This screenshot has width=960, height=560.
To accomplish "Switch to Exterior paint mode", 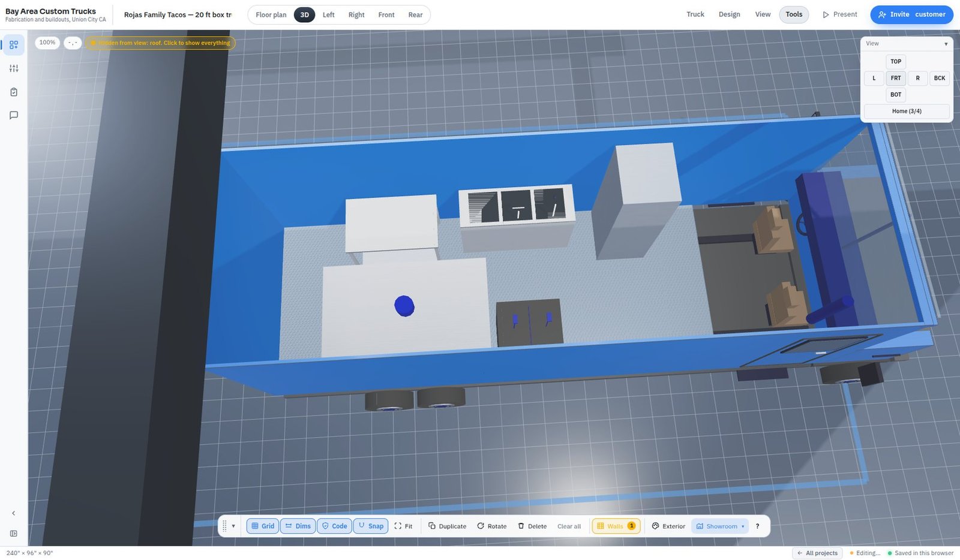I will point(668,526).
